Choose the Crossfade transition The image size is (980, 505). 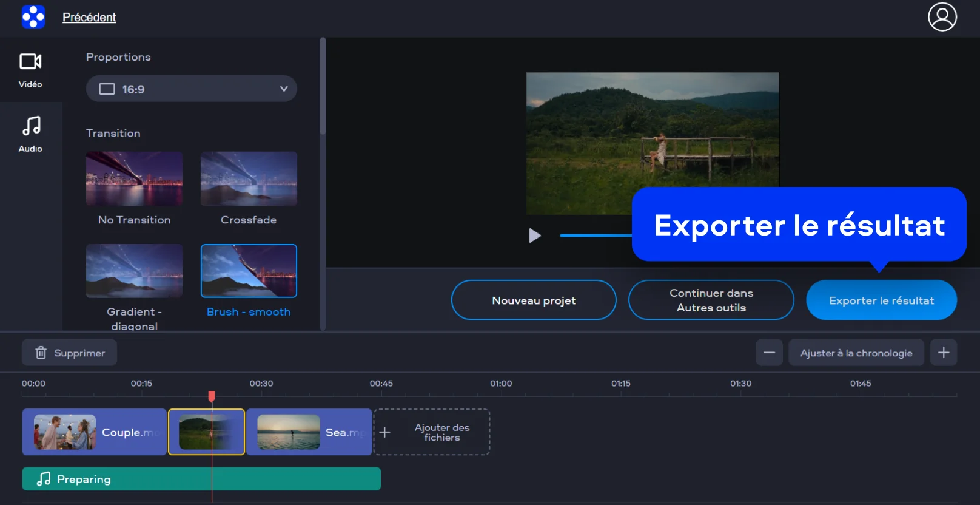249,179
